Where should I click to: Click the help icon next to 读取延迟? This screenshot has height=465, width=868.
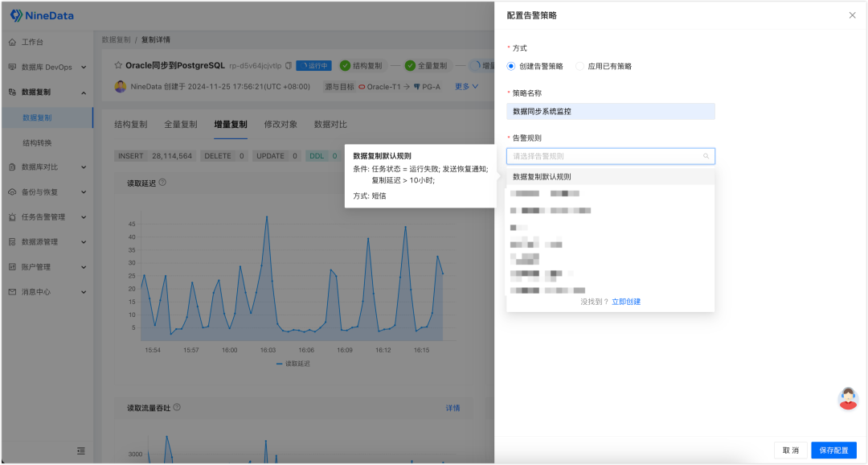tap(162, 183)
